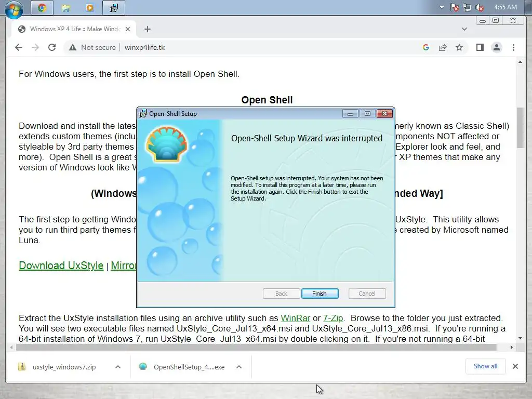Expand options for uxstyle_windows7.zip download
Viewport: 532px width, 399px height.
pos(118,367)
